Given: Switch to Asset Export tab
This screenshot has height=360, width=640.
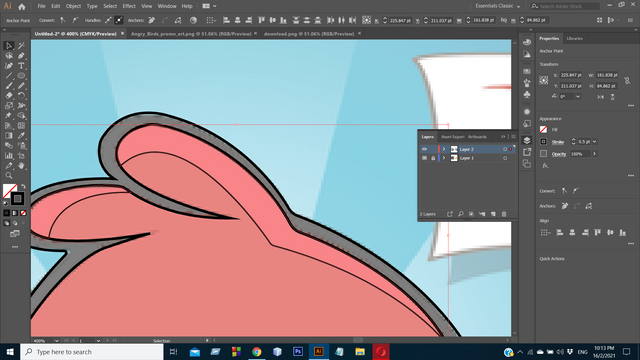Looking at the screenshot, I should [453, 137].
